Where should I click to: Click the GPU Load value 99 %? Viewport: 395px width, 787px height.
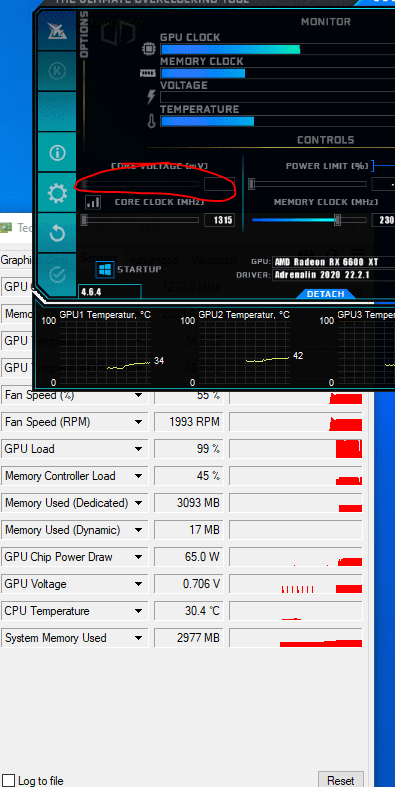(x=189, y=449)
